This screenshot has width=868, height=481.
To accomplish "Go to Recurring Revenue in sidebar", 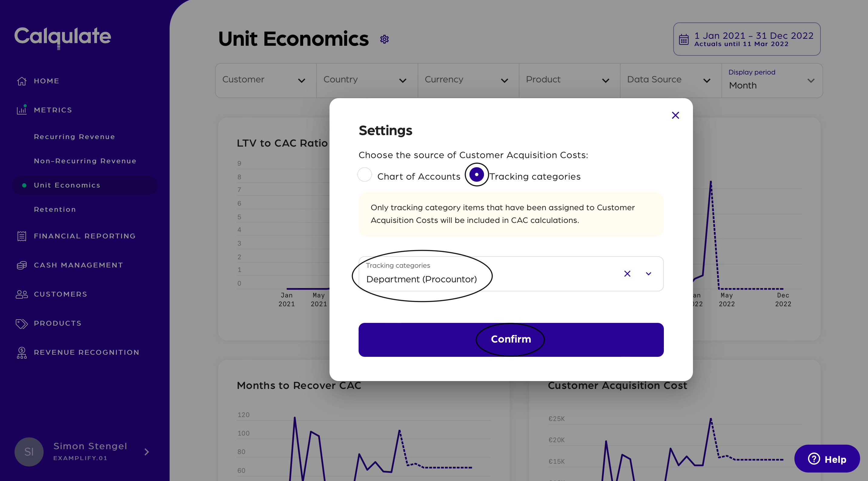I will 75,137.
